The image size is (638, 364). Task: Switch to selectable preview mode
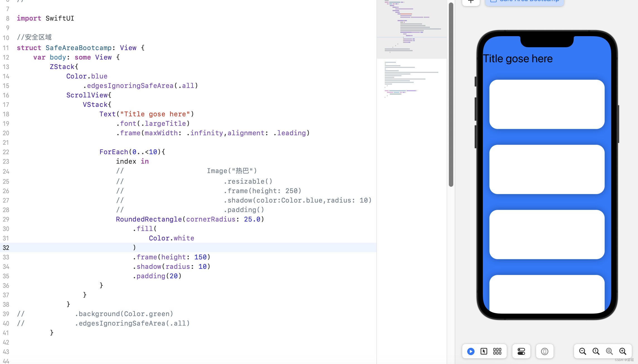tap(484, 351)
